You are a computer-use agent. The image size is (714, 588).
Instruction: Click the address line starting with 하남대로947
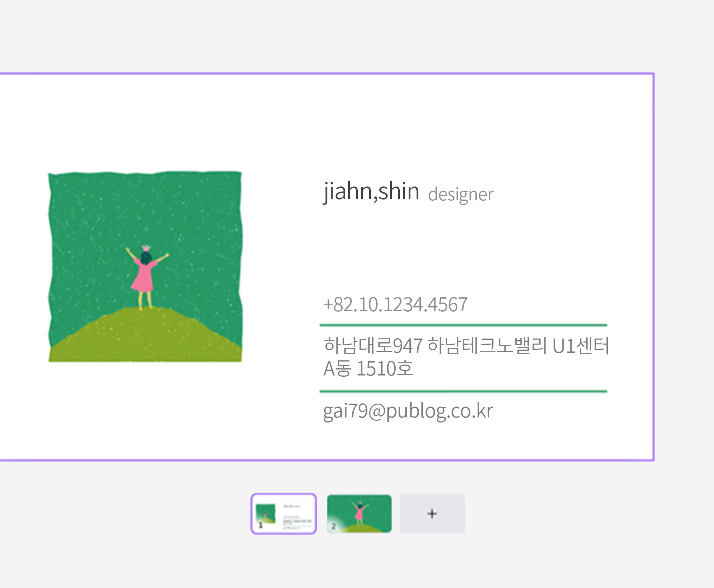(465, 346)
